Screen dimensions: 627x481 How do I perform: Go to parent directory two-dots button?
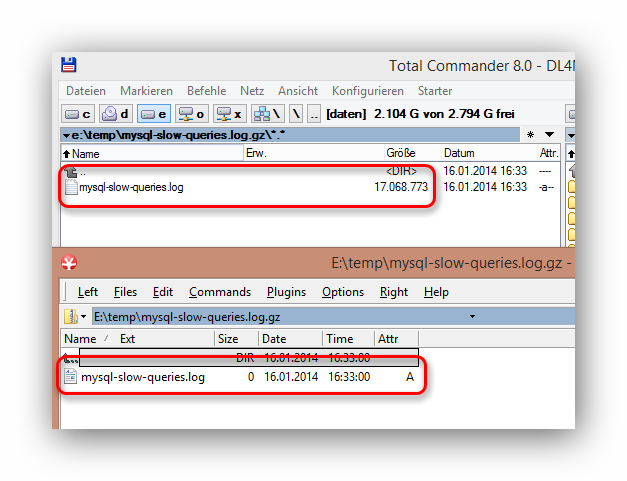[314, 114]
